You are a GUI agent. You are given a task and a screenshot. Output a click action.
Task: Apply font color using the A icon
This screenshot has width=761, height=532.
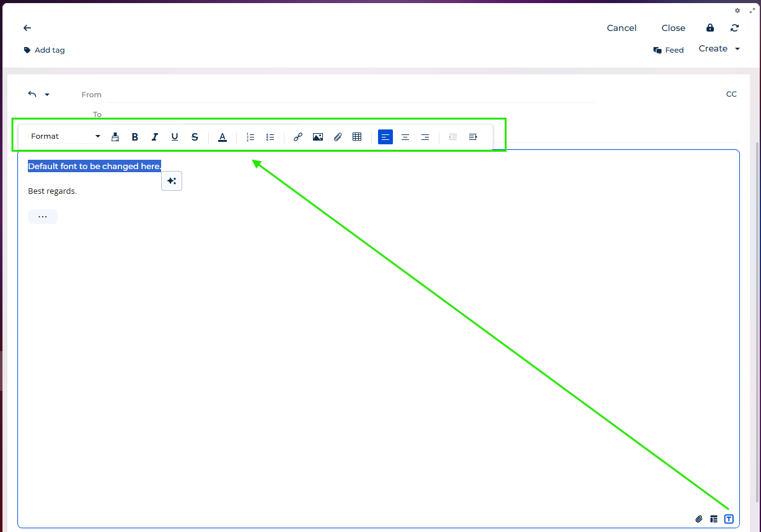222,137
